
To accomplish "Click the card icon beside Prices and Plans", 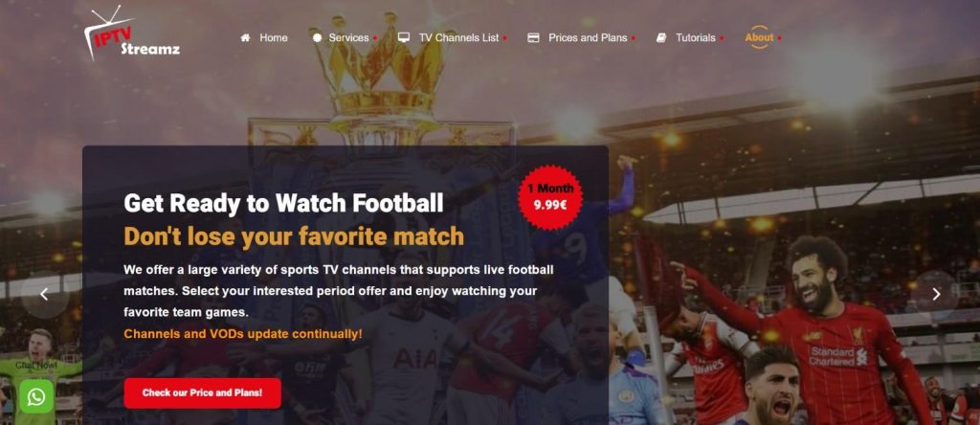I will [533, 37].
